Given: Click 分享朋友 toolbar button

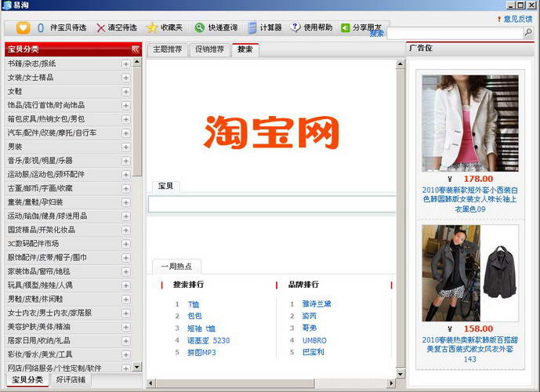Looking at the screenshot, I should [x=367, y=27].
